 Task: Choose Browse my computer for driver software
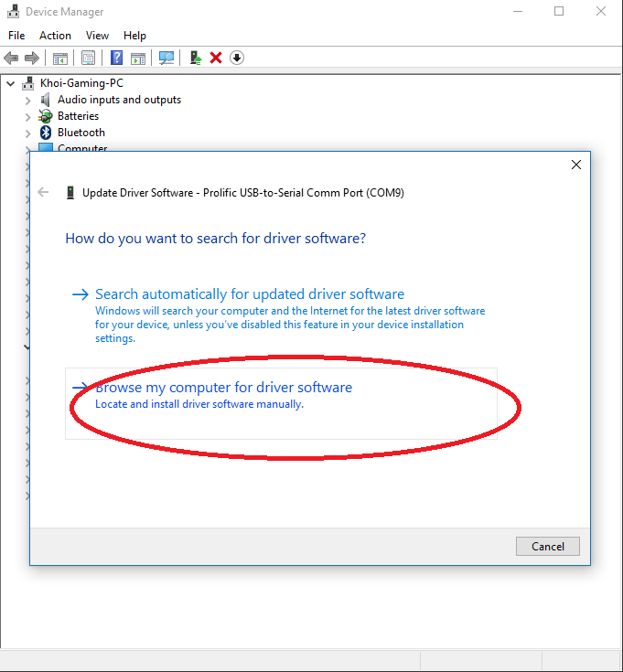point(281,403)
